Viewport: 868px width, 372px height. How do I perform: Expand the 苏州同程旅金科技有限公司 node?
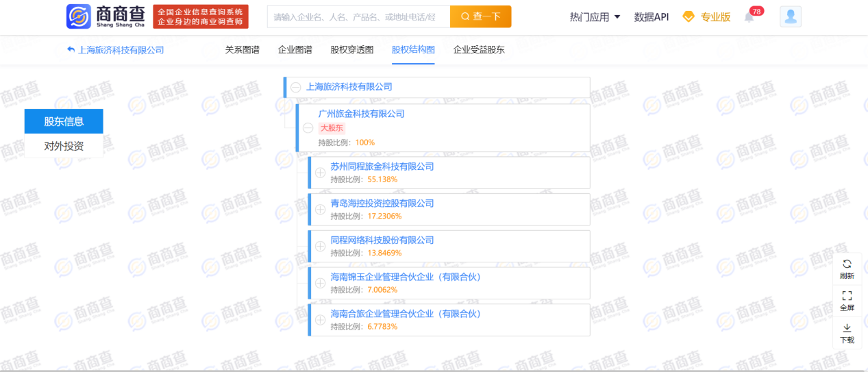click(320, 173)
